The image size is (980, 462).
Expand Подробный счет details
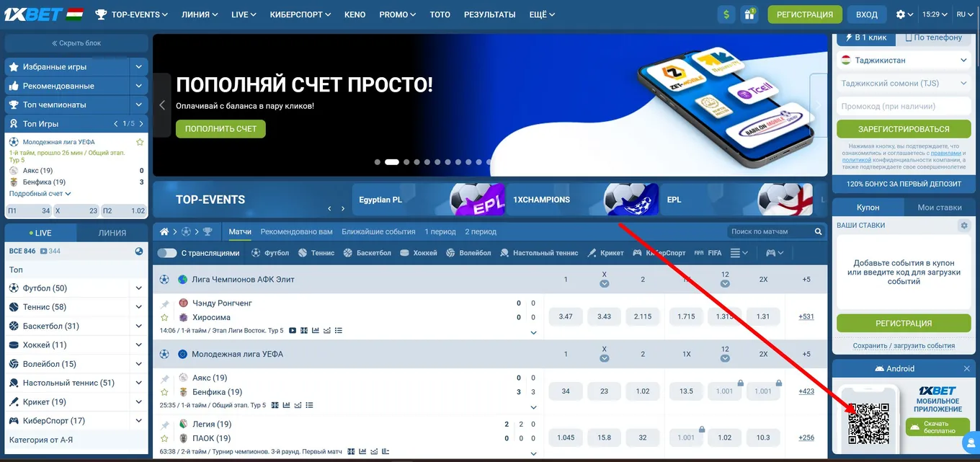[x=40, y=194]
